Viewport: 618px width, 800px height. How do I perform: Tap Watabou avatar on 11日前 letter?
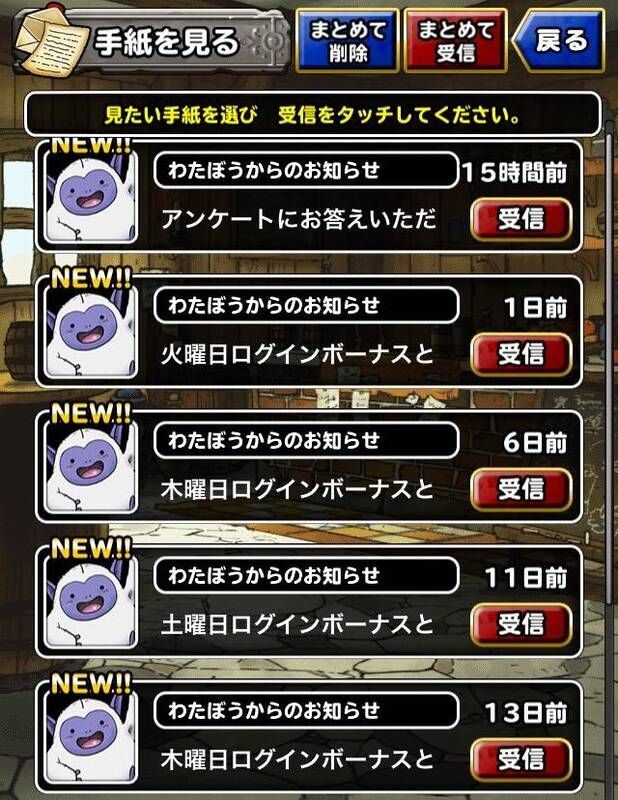[x=91, y=602]
